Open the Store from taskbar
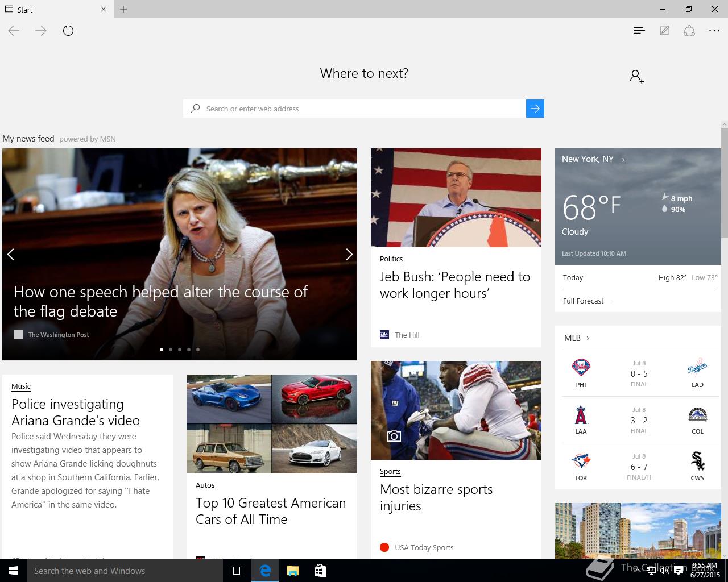The height and width of the screenshot is (582, 728). [320, 571]
